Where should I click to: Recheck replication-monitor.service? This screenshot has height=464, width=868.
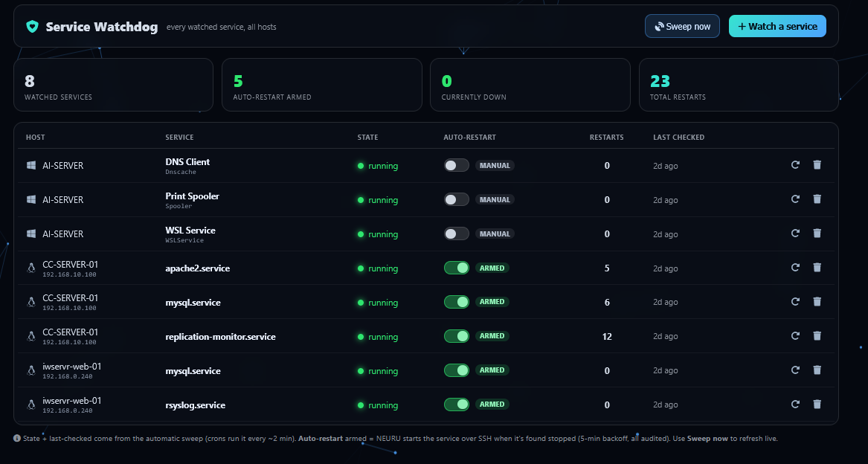click(x=796, y=336)
